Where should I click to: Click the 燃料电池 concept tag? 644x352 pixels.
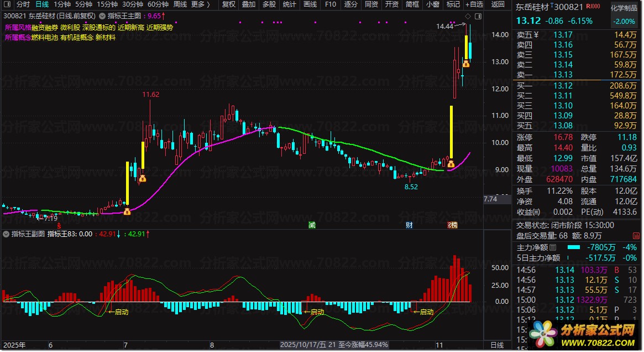45,38
